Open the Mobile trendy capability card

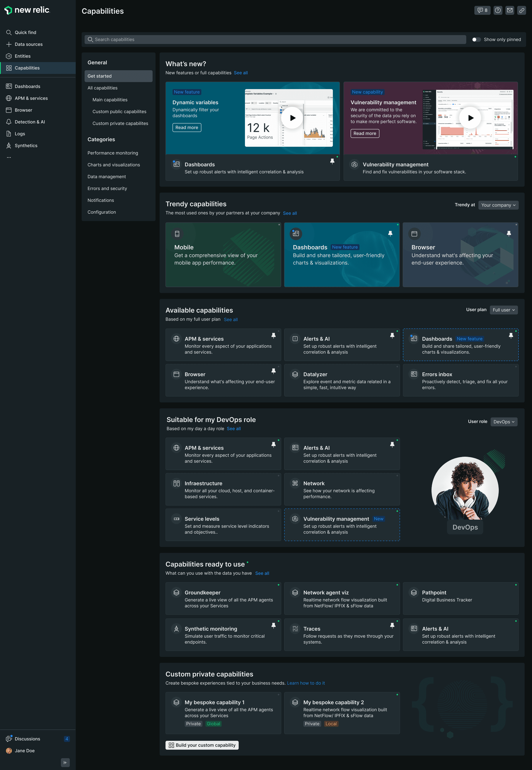pos(223,255)
